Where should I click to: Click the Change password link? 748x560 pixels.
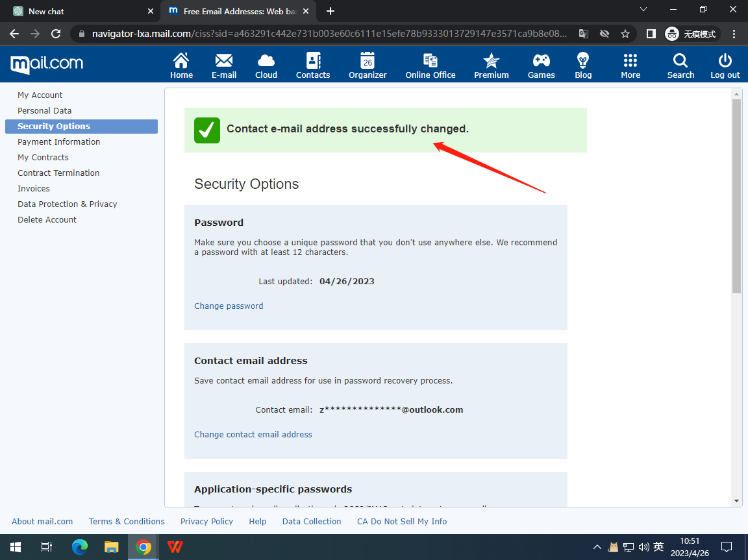229,306
